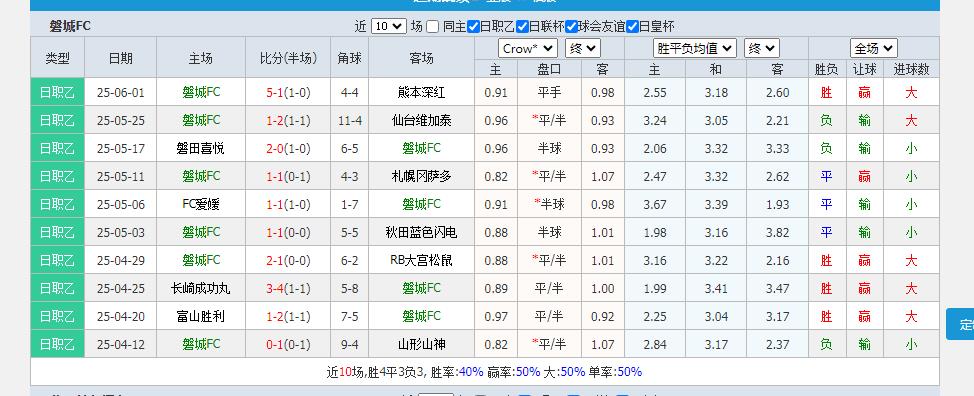Click the 盘口 column header
The image size is (974, 396).
coord(549,69)
